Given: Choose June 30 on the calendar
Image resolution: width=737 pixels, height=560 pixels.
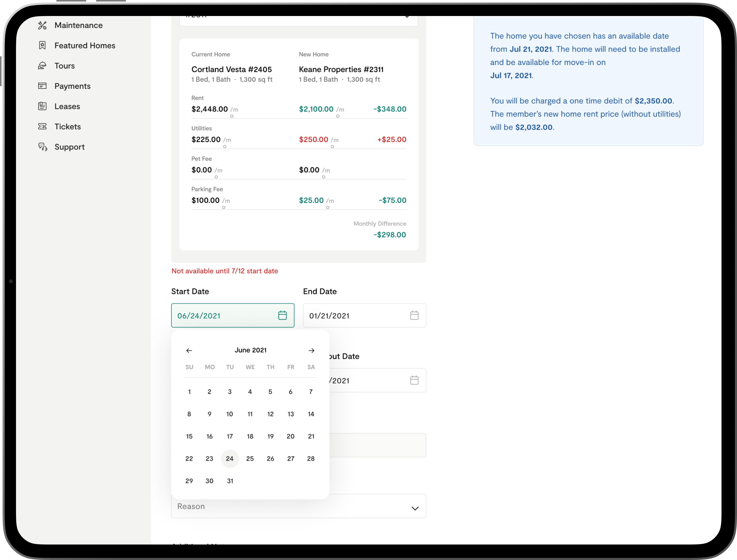Looking at the screenshot, I should (x=209, y=481).
